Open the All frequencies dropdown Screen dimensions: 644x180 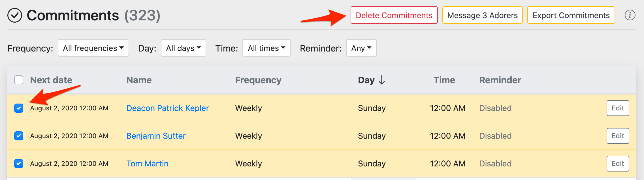[93, 48]
